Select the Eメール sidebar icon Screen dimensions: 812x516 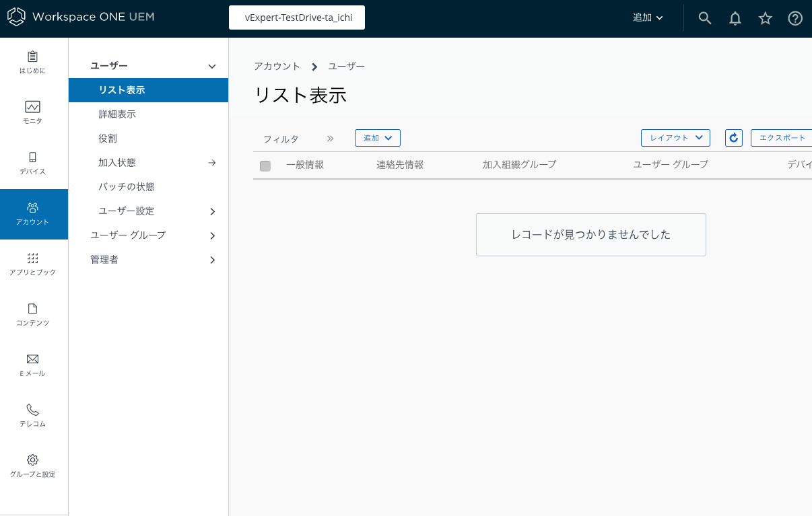click(32, 365)
